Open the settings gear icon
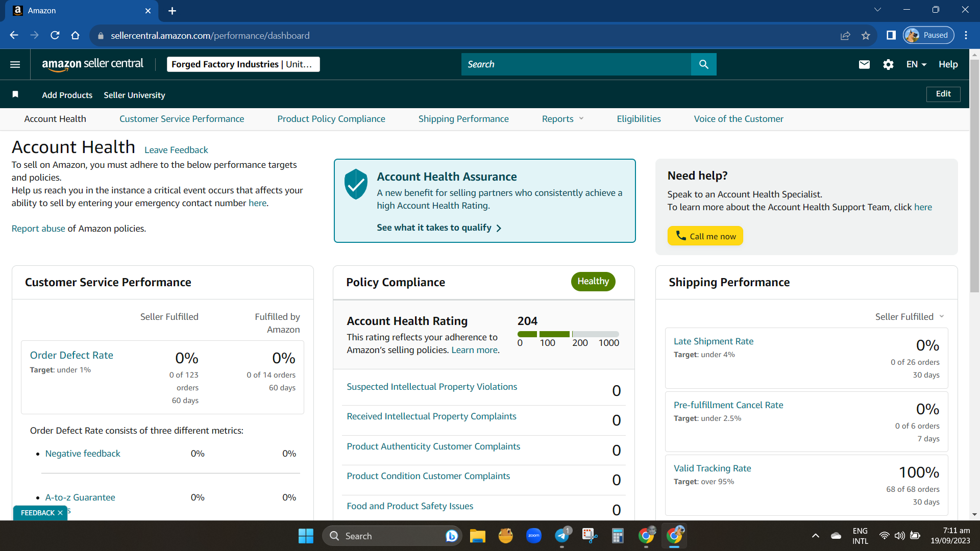The height and width of the screenshot is (551, 980). [888, 64]
